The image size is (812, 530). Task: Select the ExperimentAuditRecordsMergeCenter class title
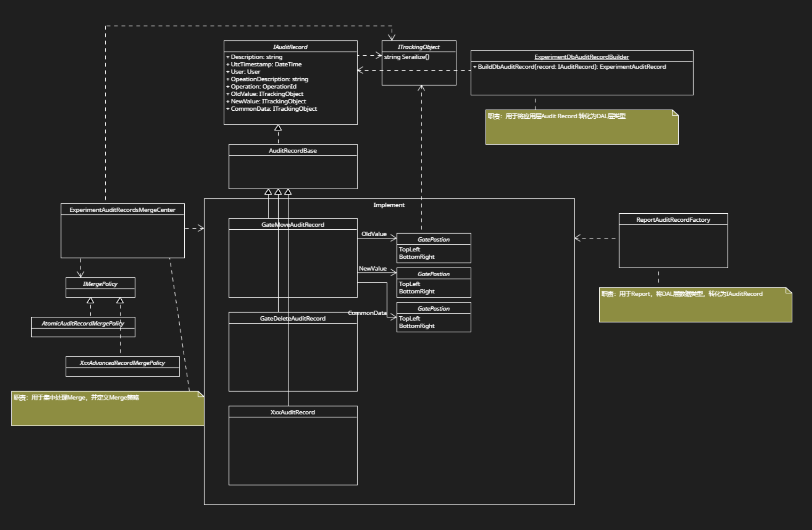pos(122,210)
